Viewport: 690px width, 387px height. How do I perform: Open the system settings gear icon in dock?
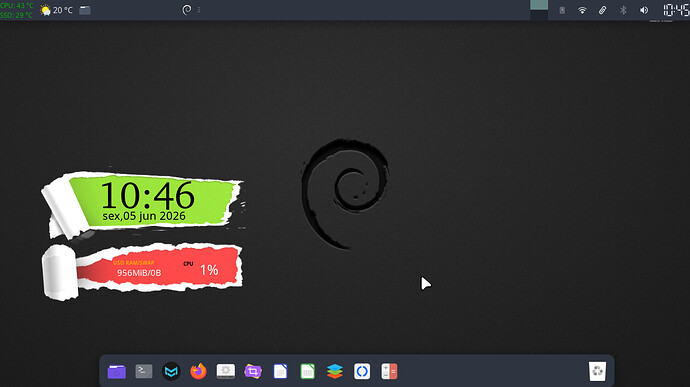pos(226,371)
